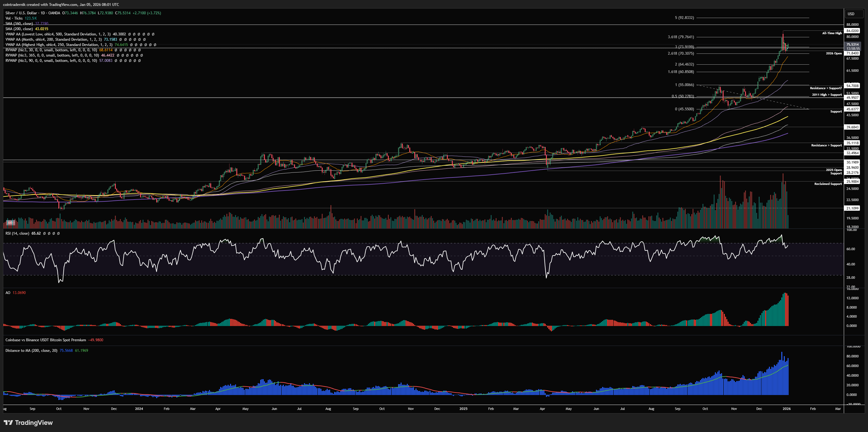Click the 84.0200 All-Time High price label
Viewport: 868px width, 432px height.
[x=852, y=31]
